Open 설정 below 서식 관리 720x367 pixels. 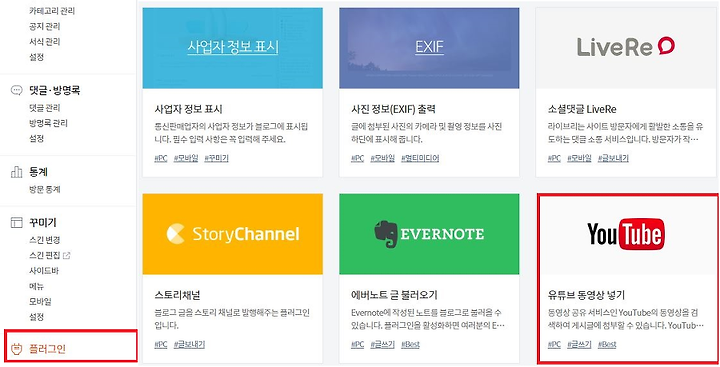36,57
